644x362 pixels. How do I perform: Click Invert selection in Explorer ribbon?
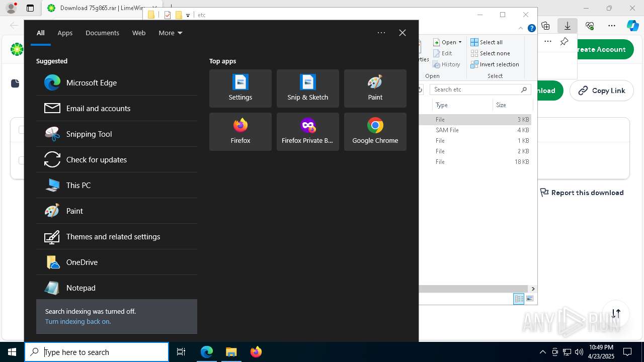tap(495, 64)
